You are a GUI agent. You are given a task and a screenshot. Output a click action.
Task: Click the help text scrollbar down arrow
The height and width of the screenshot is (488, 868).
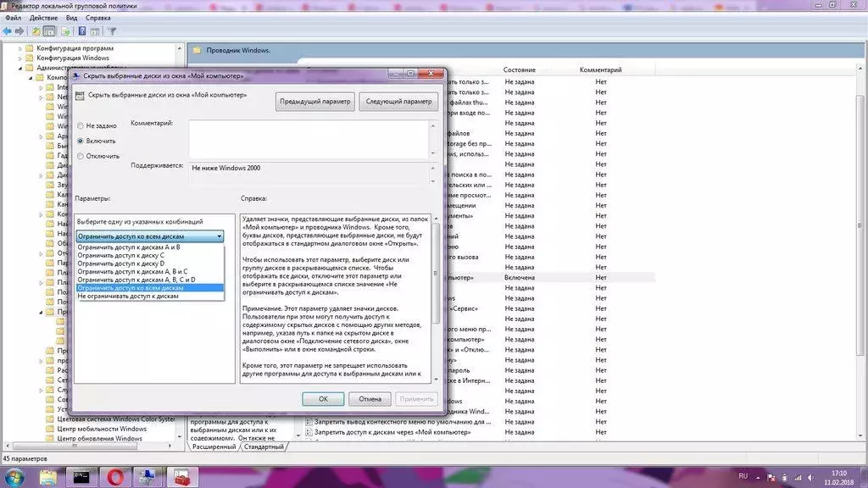tap(436, 380)
